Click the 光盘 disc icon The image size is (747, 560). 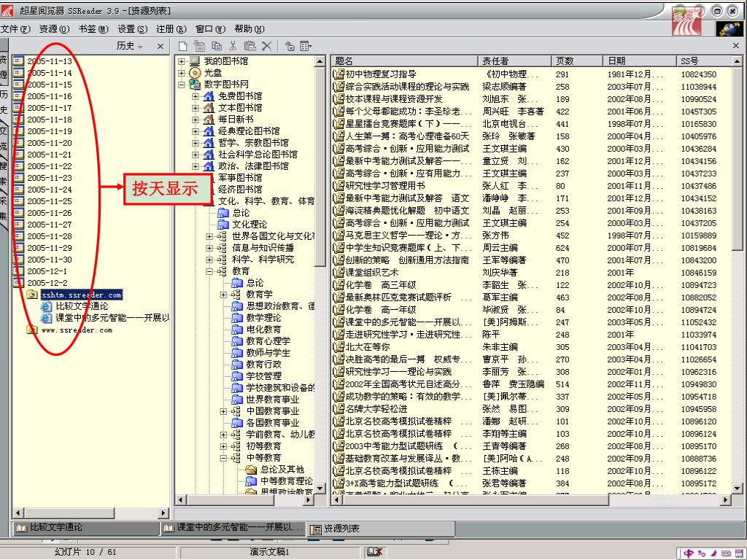pos(195,73)
